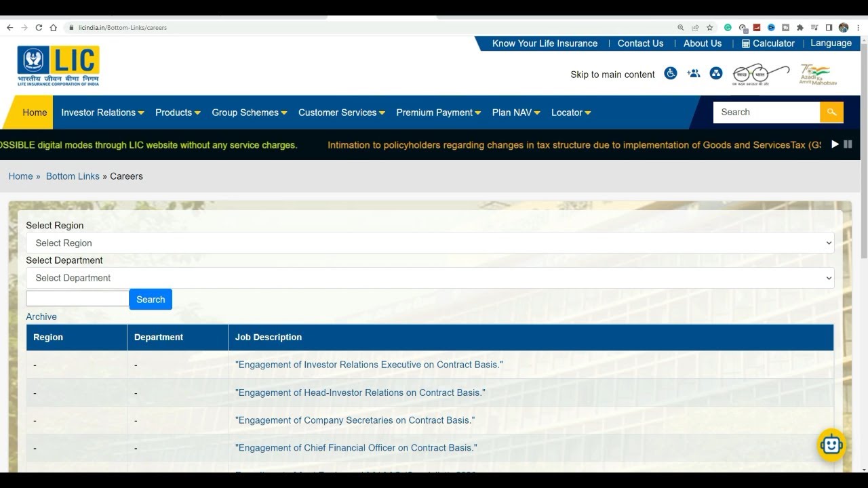Expand the Group Schemes menu

click(x=250, y=113)
